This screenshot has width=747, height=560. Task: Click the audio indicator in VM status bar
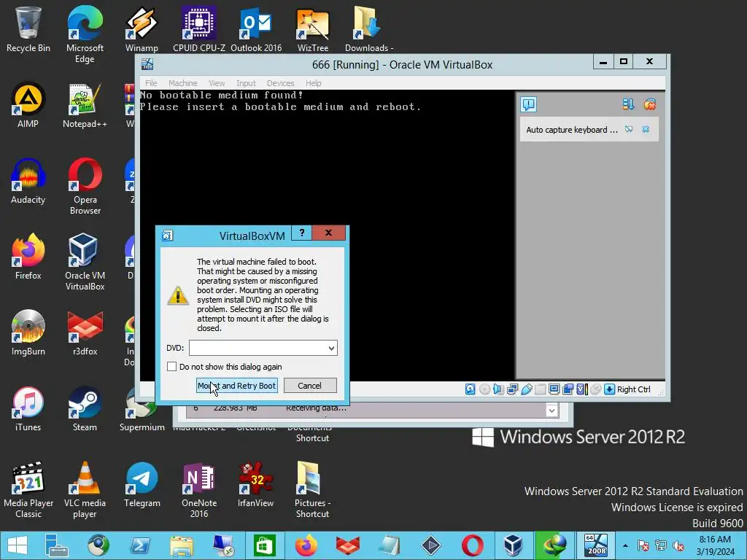click(x=498, y=389)
